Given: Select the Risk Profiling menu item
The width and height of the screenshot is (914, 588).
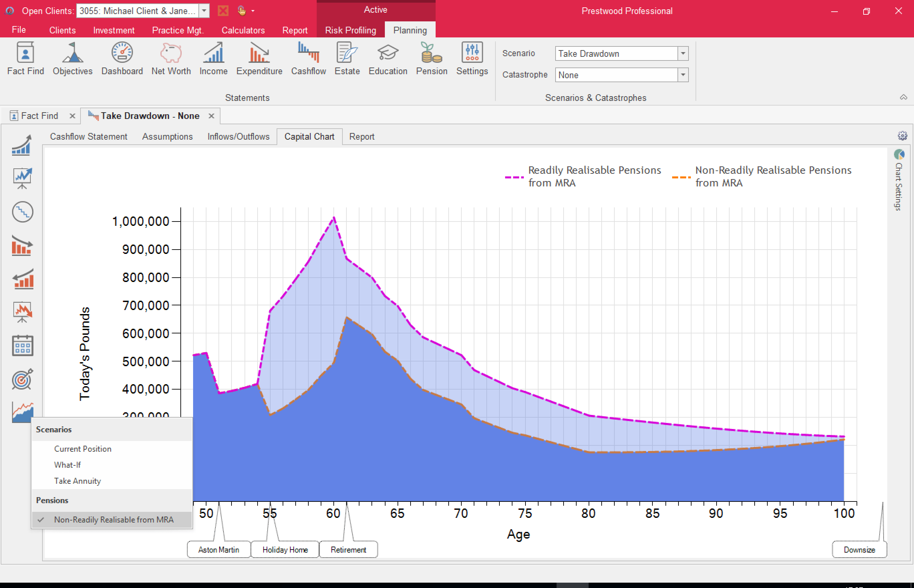Looking at the screenshot, I should coord(350,29).
